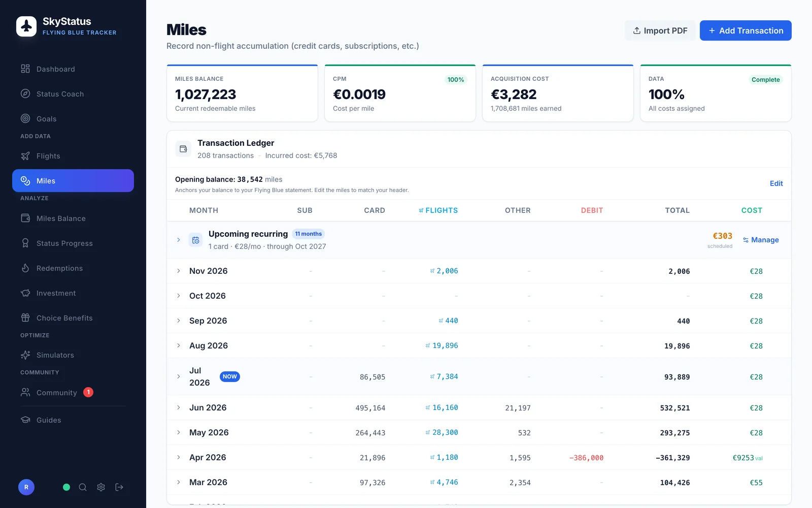
Task: Expand the Sep 2026 row
Action: coord(179,321)
